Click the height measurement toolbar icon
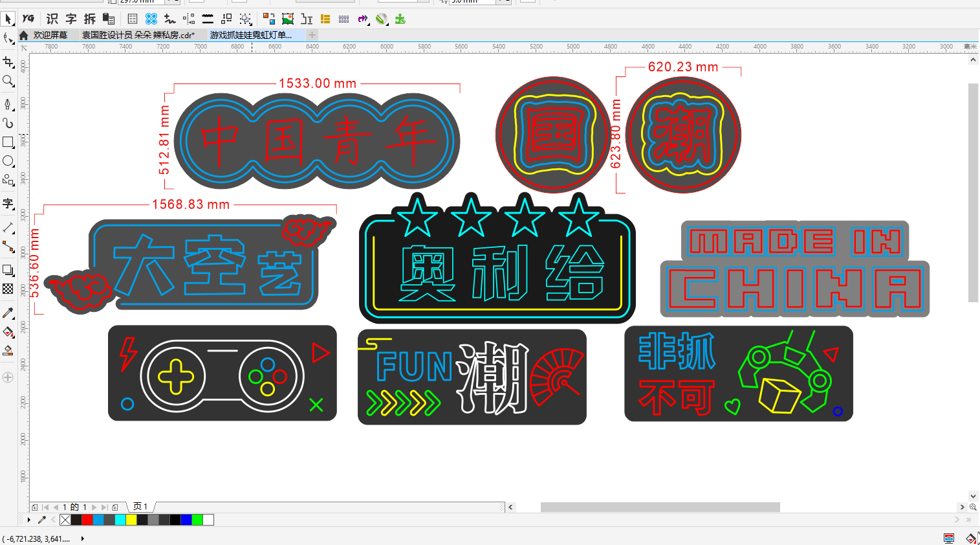The height and width of the screenshot is (545, 980). pos(307,19)
